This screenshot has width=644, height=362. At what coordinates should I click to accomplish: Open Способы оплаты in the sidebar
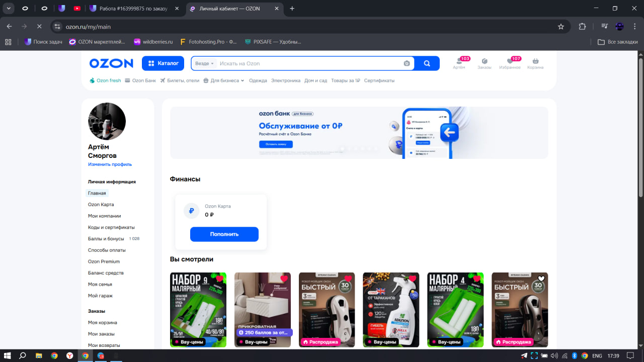tap(107, 250)
